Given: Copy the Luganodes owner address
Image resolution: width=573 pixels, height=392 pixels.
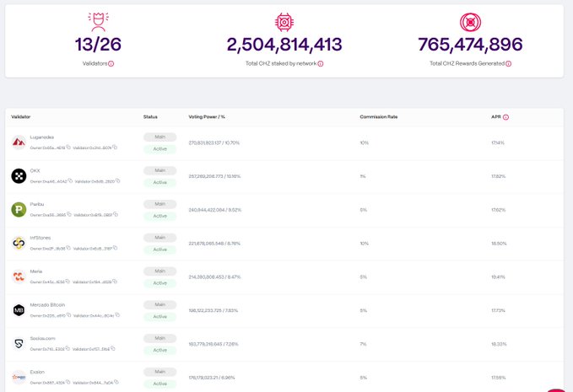Looking at the screenshot, I should click(69, 148).
